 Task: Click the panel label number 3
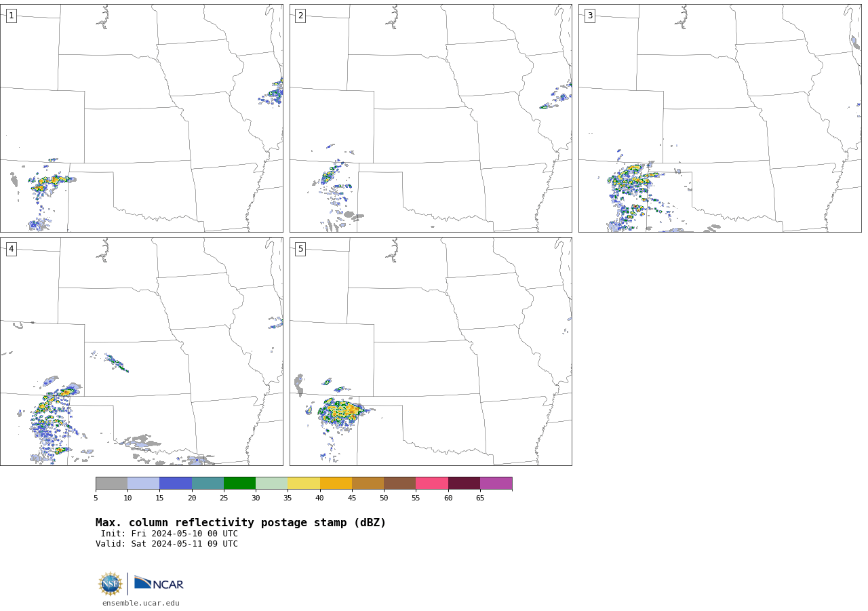(589, 16)
